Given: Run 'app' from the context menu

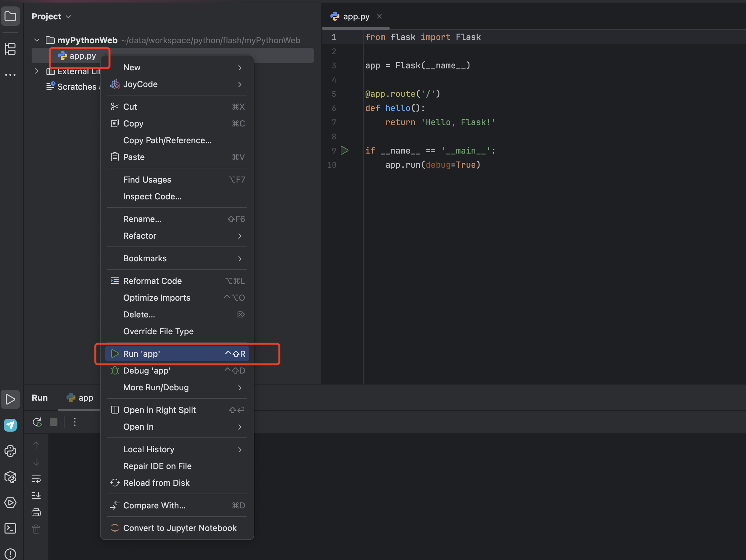Looking at the screenshot, I should point(142,354).
